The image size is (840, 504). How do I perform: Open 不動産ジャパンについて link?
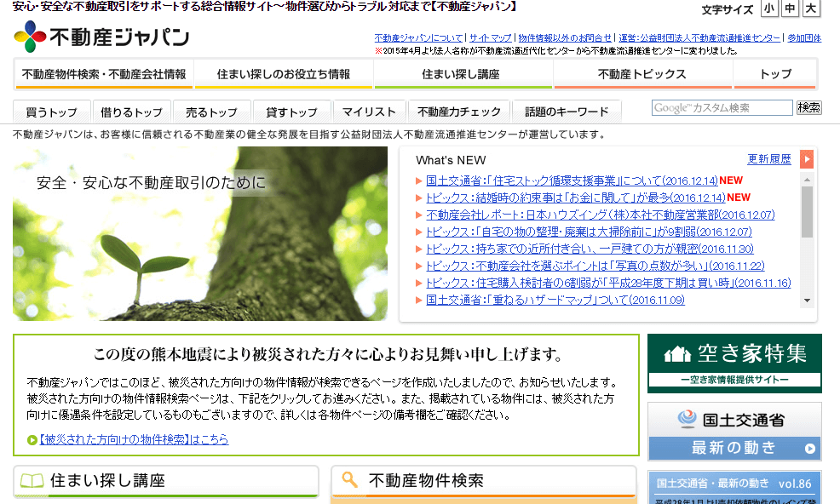coord(418,38)
